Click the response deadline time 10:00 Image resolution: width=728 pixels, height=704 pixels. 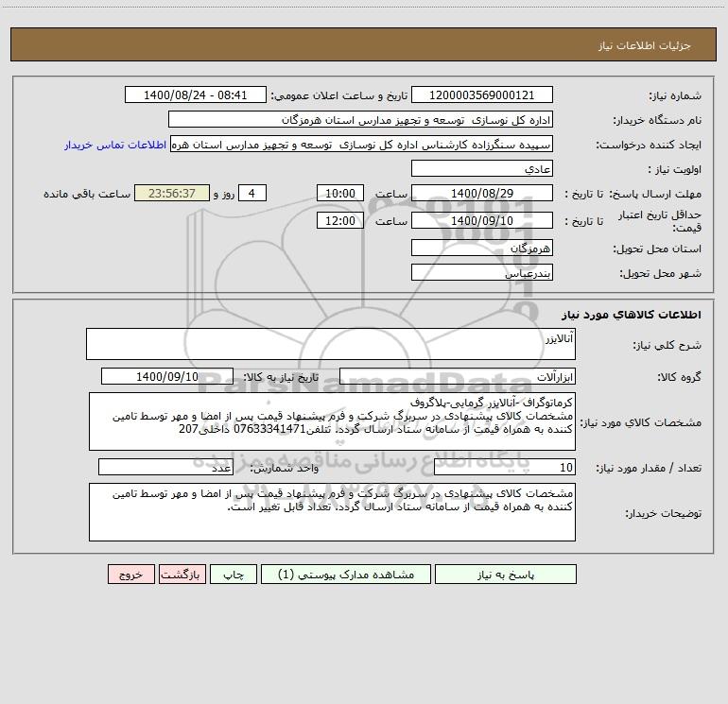(339, 193)
